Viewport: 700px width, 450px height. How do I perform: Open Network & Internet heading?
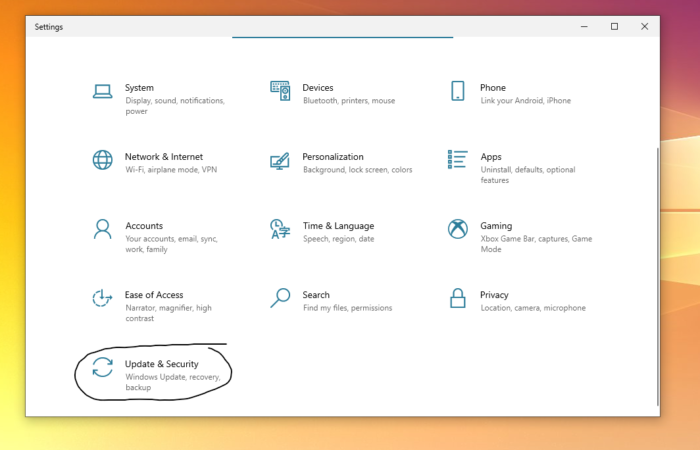coord(164,157)
